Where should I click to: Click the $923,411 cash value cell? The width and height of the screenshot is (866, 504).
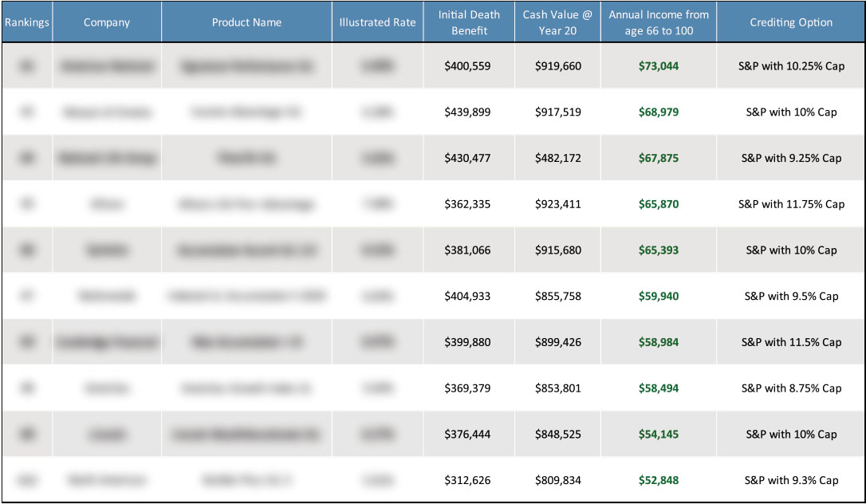pyautogui.click(x=557, y=203)
